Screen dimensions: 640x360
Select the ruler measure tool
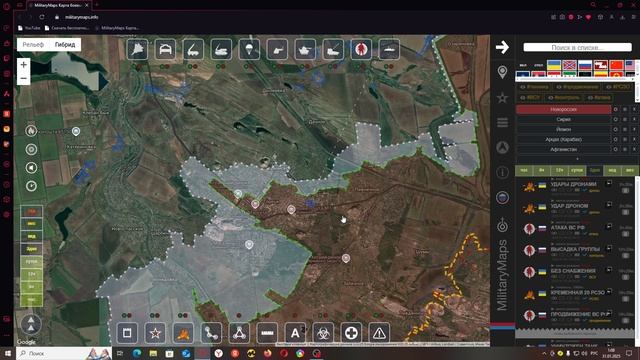(267, 333)
